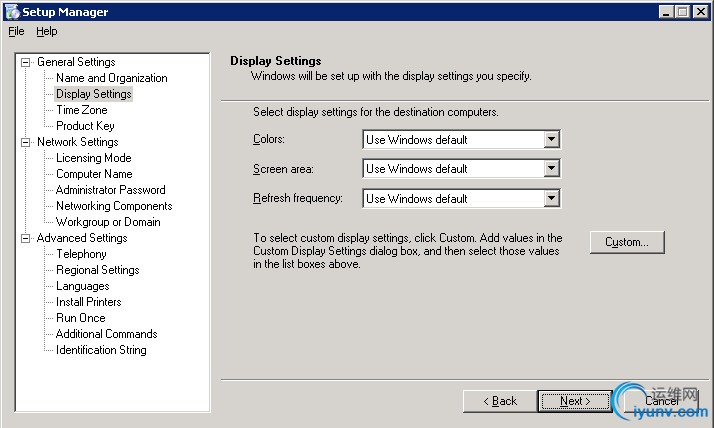Click the Setup Manager title bar icon

[x=12, y=11]
